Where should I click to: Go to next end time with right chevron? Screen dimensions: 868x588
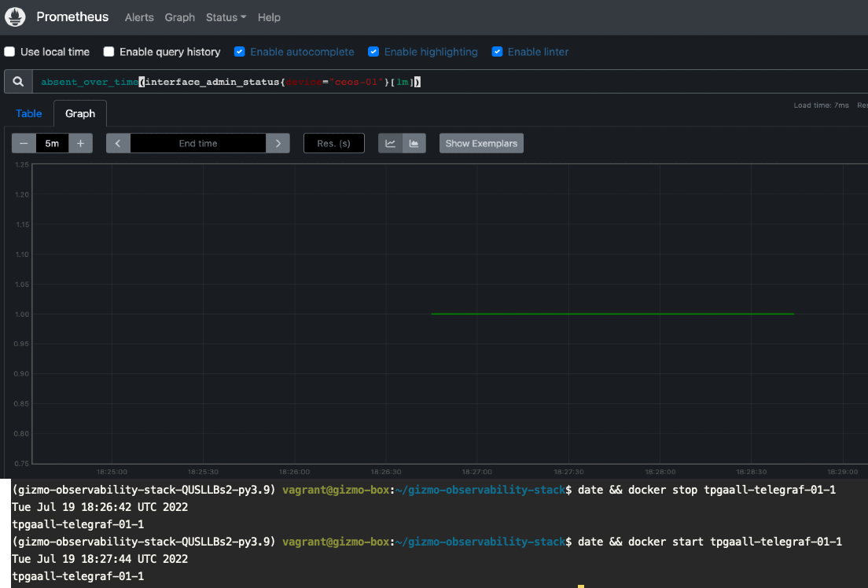click(x=278, y=143)
